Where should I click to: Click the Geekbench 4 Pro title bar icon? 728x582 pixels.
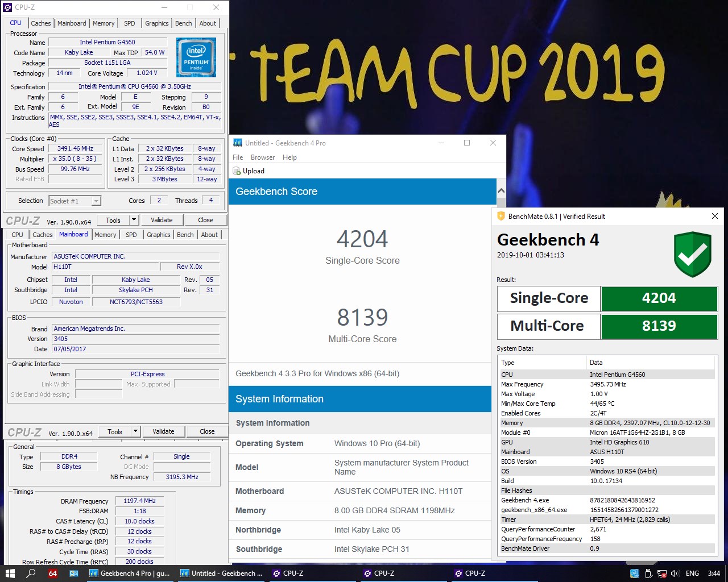(237, 143)
